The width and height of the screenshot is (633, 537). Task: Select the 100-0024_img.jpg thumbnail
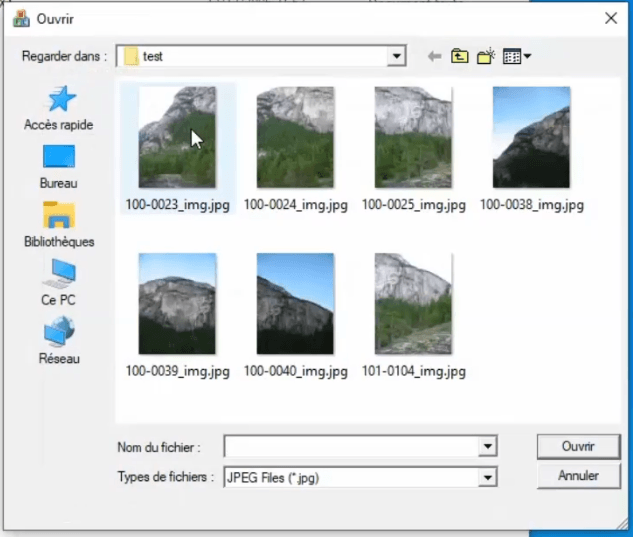pyautogui.click(x=295, y=138)
